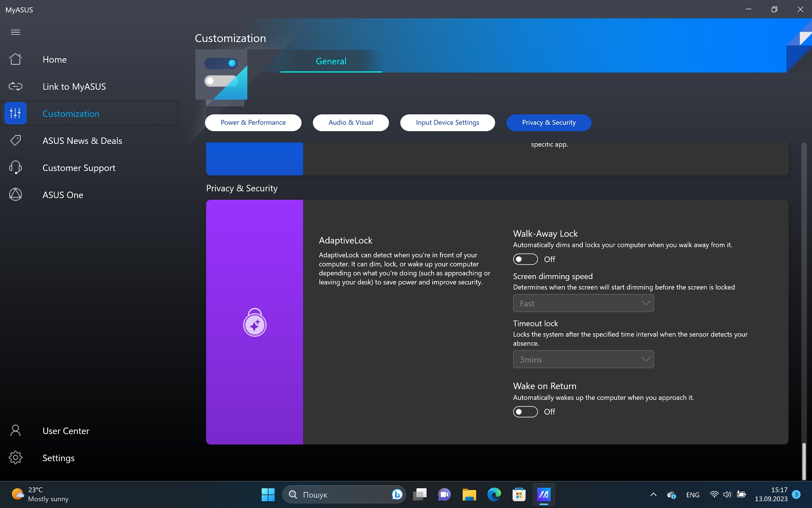Go to the Home menu item
812x508 pixels.
click(55, 60)
